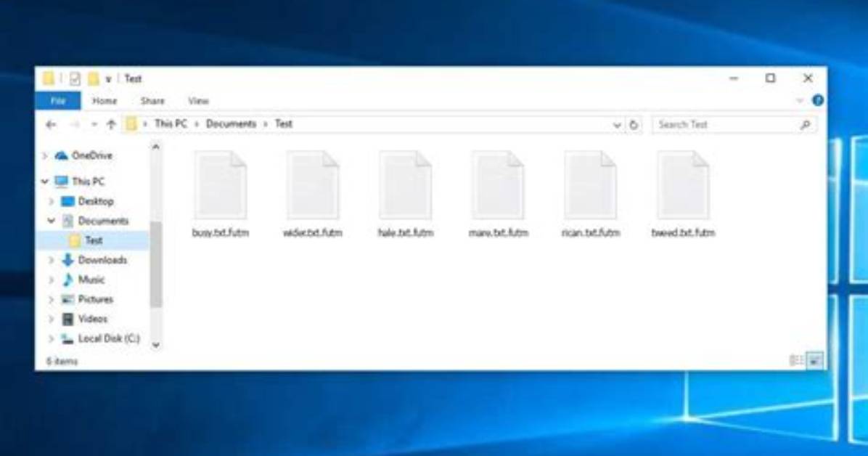Image resolution: width=868 pixels, height=456 pixels.
Task: Switch to the Share ribbon tab
Action: point(152,101)
